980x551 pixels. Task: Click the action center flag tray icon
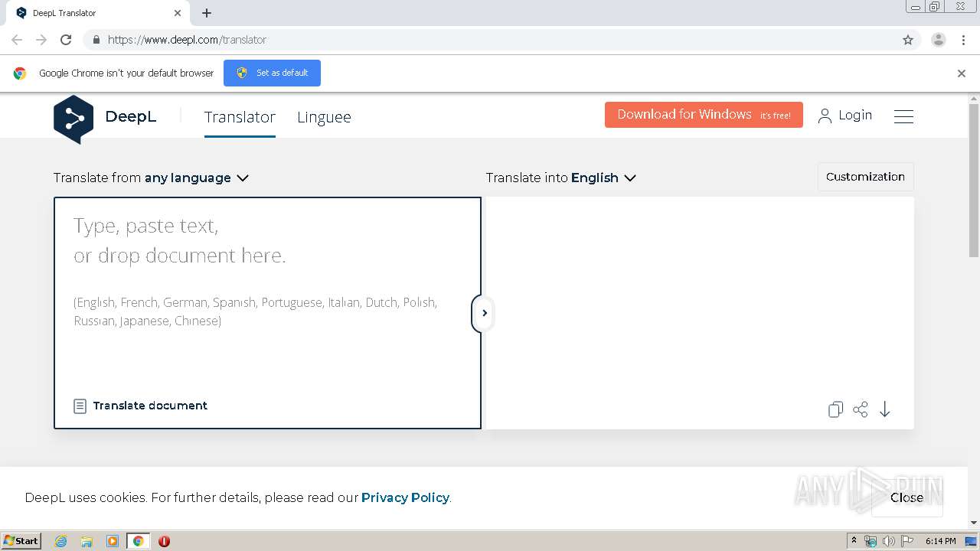coord(907,541)
